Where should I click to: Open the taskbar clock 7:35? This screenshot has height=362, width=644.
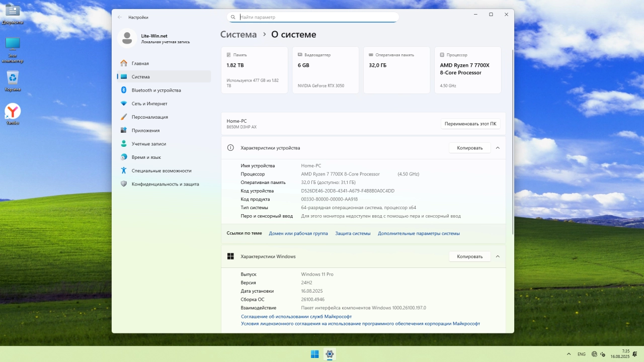coord(620,354)
